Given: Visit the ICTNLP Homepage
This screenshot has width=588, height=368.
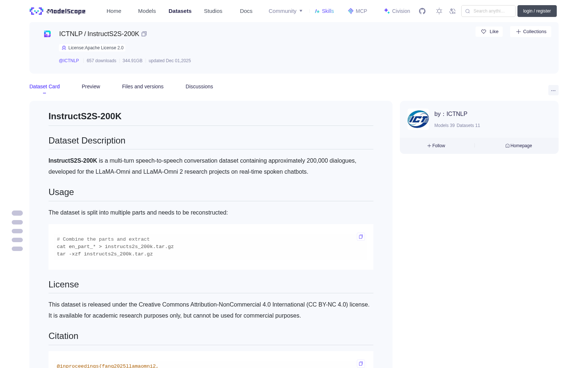Looking at the screenshot, I should click(519, 146).
